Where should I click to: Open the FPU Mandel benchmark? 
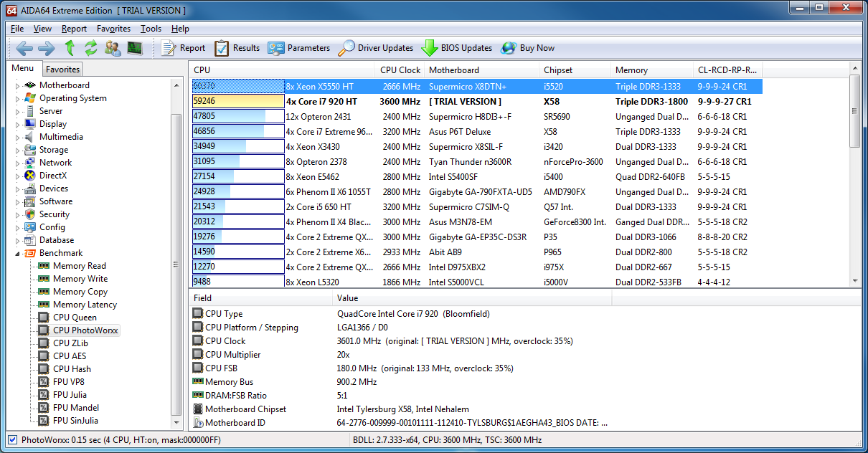click(76, 408)
